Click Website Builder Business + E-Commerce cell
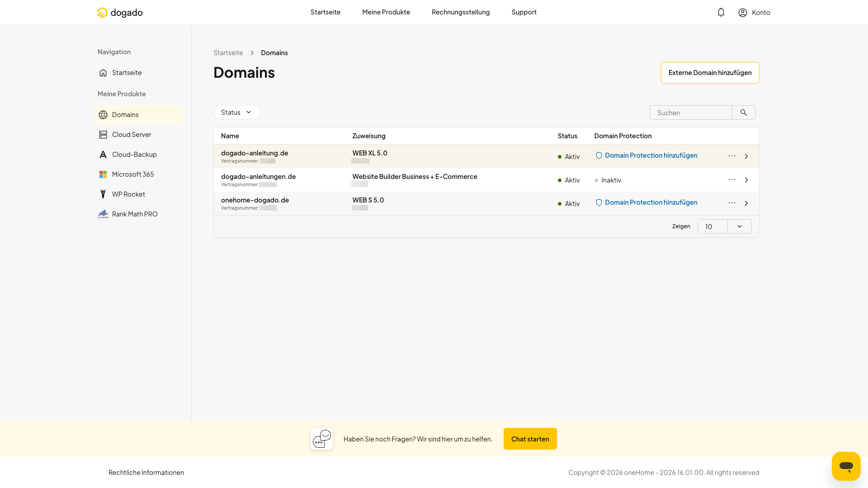The image size is (868, 488). [415, 177]
